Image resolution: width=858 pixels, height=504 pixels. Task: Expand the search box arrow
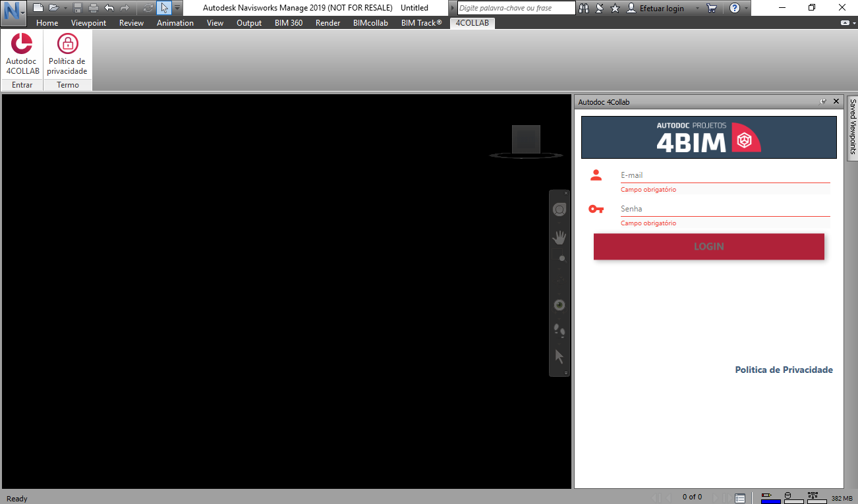[452, 8]
